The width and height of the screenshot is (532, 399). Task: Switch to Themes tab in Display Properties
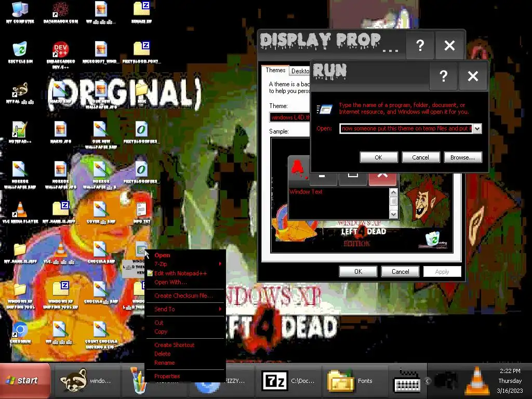coord(275,70)
